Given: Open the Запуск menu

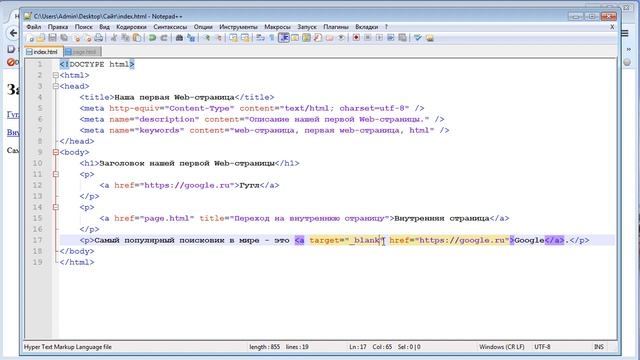Looking at the screenshot, I should (307, 27).
